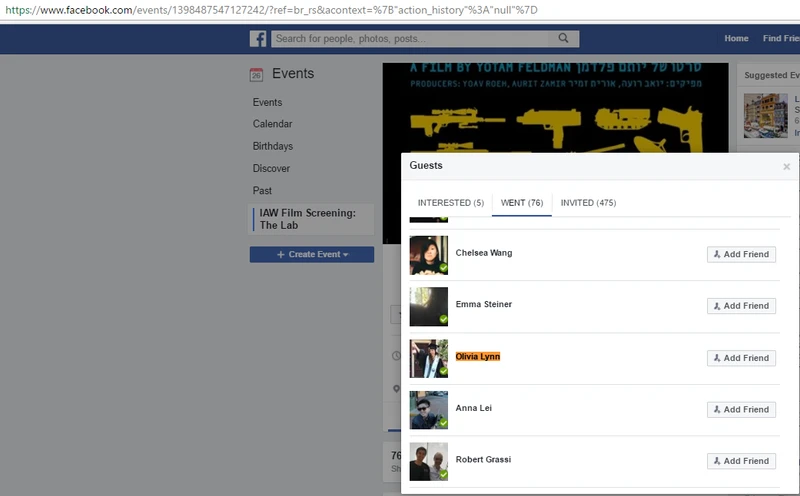
Task: Click the name Anna Lei
Action: 473,408
